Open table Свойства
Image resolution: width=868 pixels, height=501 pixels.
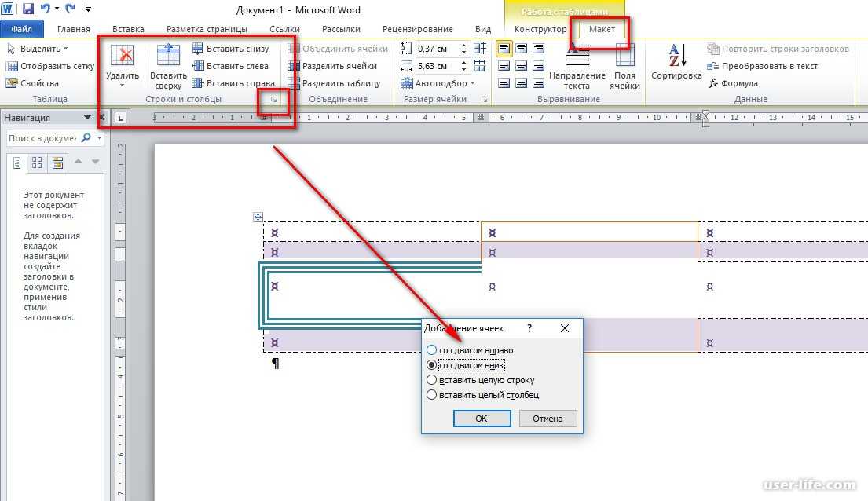pyautogui.click(x=32, y=83)
